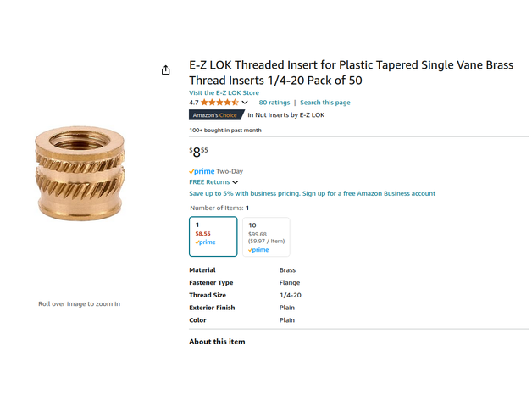Click the brass threaded insert product image

pos(79,173)
